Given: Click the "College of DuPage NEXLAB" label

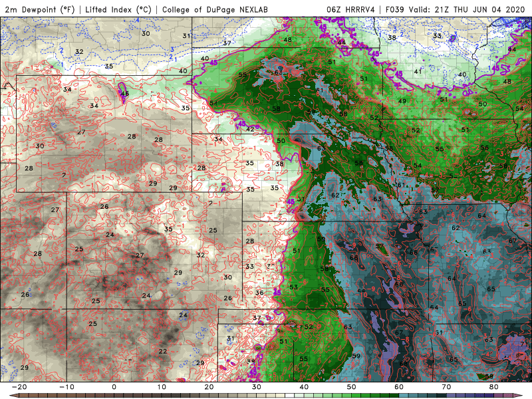Looking at the screenshot, I should (215, 9).
